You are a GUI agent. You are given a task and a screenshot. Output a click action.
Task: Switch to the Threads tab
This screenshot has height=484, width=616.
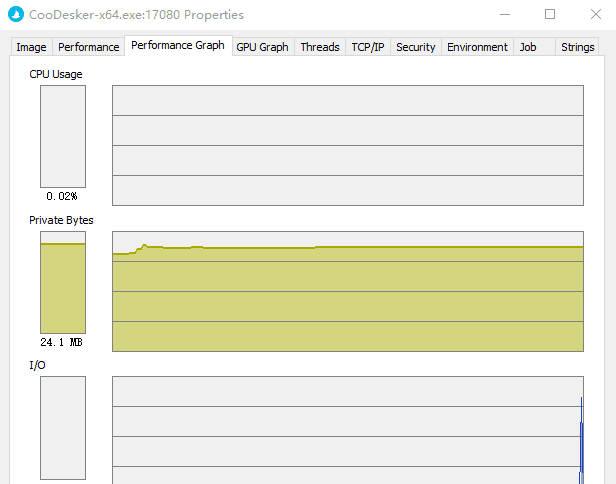point(320,47)
